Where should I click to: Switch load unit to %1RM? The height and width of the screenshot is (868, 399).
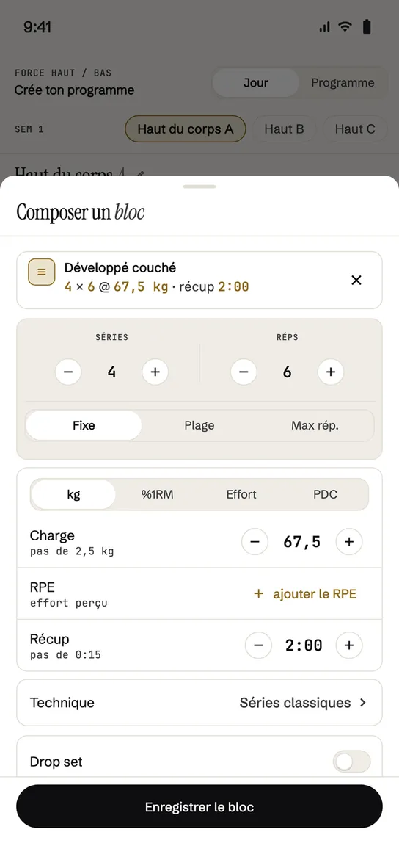[x=158, y=494]
